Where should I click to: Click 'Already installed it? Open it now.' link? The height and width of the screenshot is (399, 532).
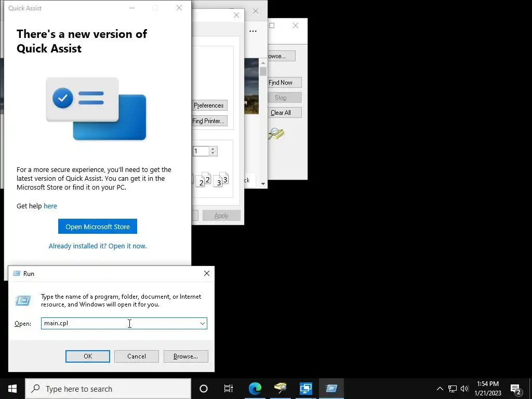pyautogui.click(x=97, y=246)
